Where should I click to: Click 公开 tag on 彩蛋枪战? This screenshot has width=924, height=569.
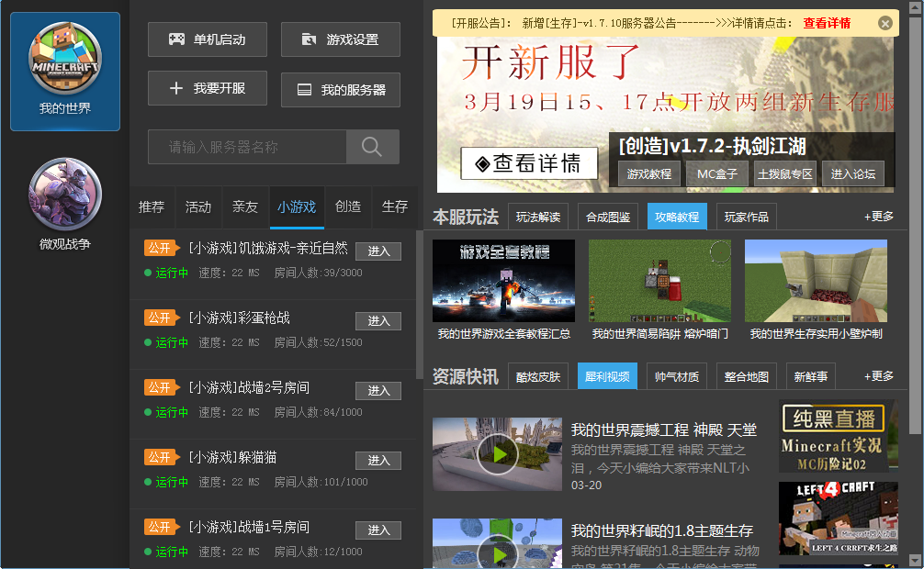(x=161, y=318)
